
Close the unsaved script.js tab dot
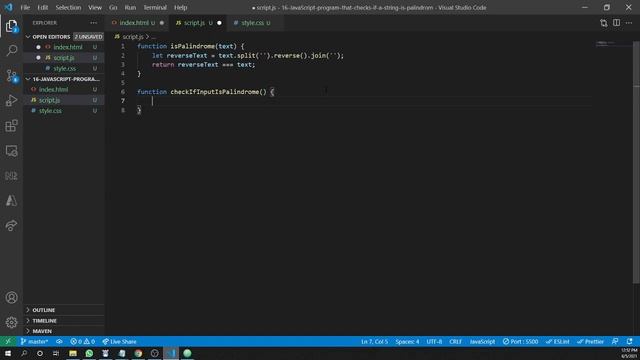pos(220,23)
